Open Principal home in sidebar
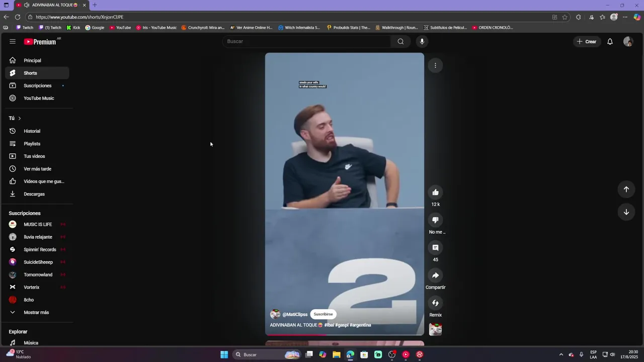644x362 pixels. click(37, 60)
